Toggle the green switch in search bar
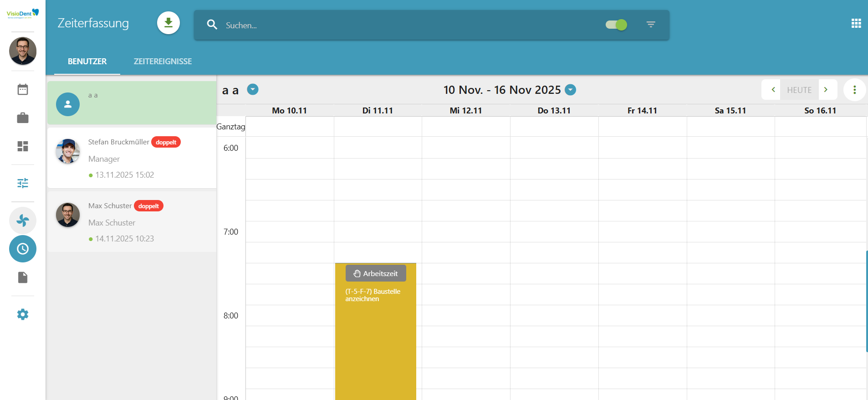The height and width of the screenshot is (400, 868). [616, 25]
